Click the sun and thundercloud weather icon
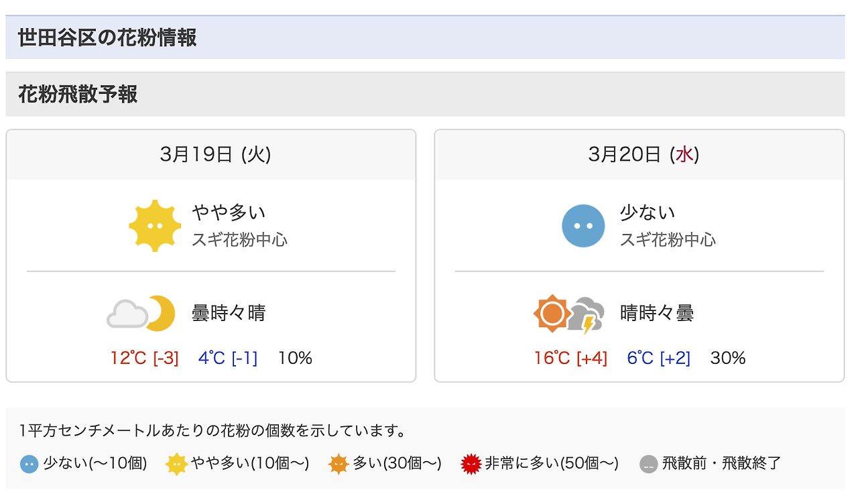The height and width of the screenshot is (504, 858). point(569,314)
